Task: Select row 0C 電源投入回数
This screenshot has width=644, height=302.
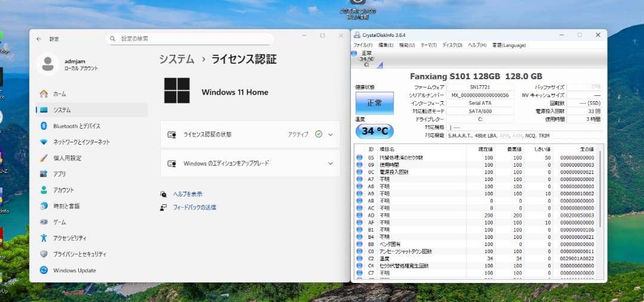Action: (476, 172)
